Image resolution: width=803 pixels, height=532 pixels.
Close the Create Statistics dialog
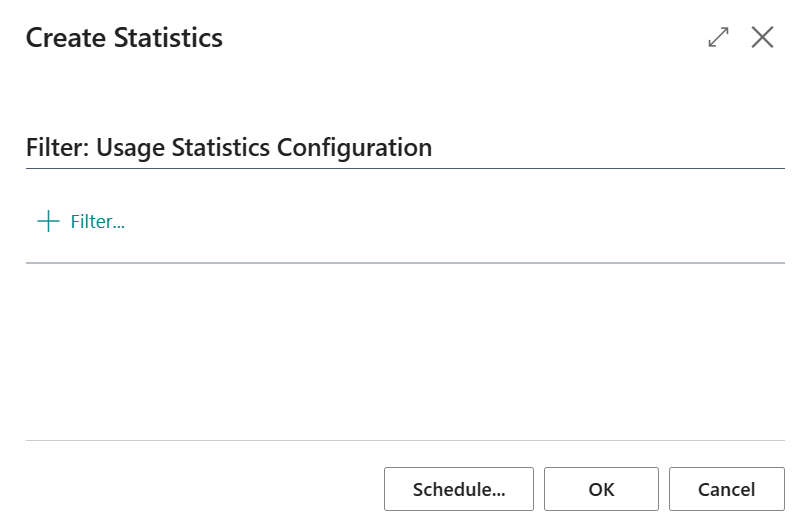pos(762,37)
